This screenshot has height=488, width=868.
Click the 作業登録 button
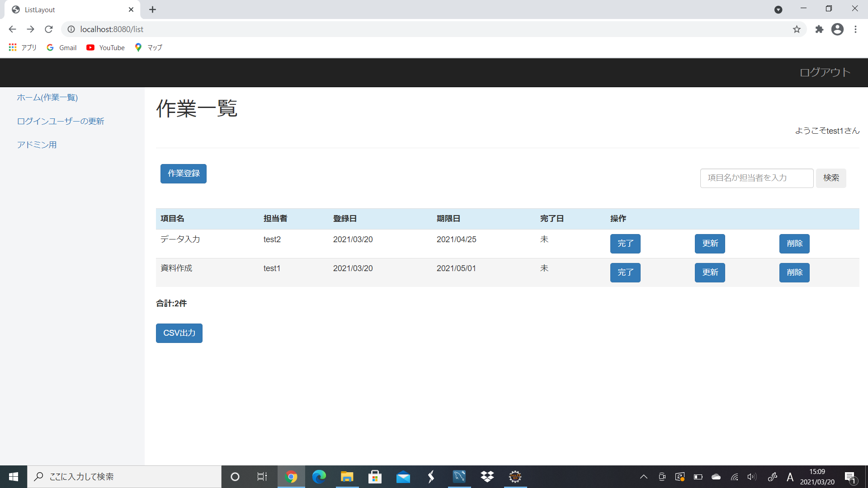[184, 174]
